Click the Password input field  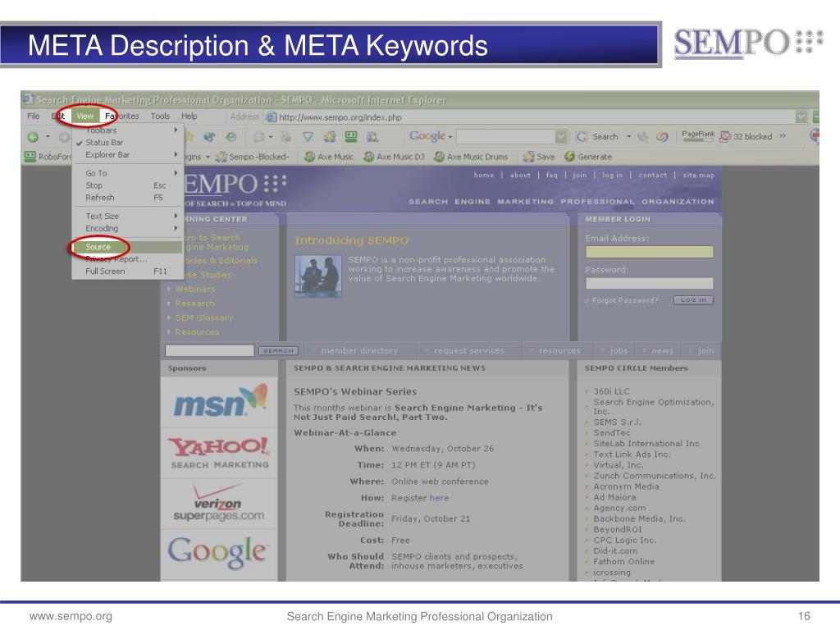tap(650, 283)
